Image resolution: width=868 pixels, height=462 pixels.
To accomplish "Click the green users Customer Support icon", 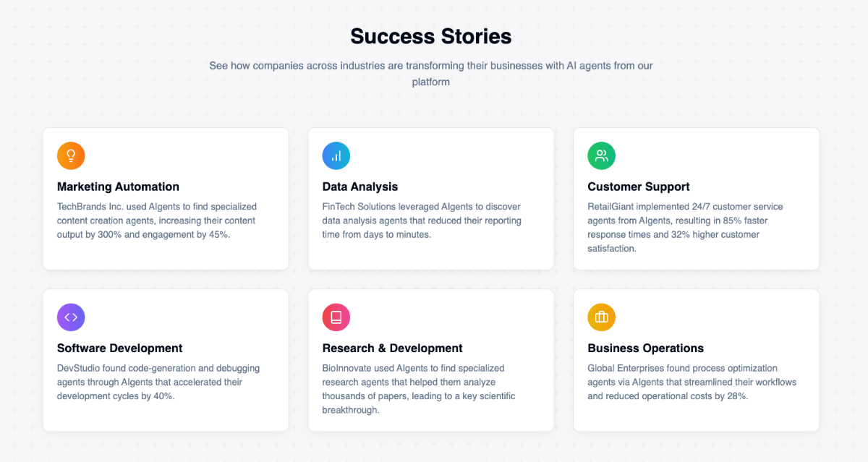I will [602, 155].
